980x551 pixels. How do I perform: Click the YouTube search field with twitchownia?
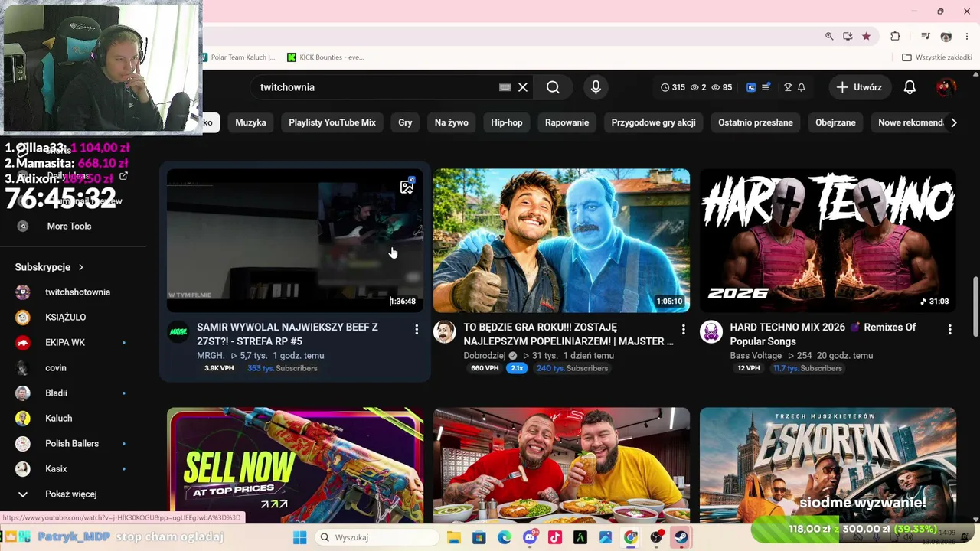tap(375, 87)
